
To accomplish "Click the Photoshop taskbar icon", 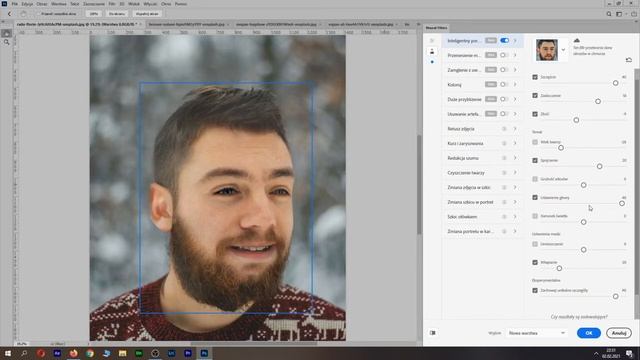I will coord(204,353).
